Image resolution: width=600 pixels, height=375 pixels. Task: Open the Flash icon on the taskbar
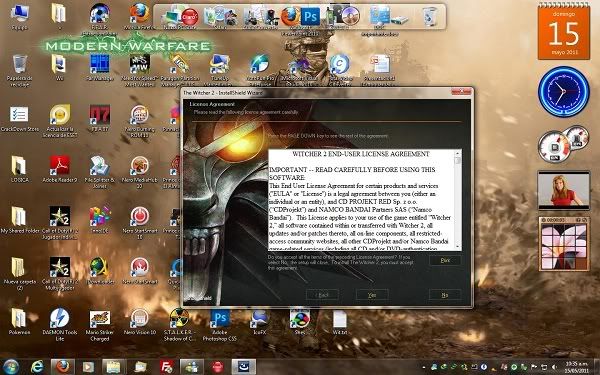click(166, 367)
